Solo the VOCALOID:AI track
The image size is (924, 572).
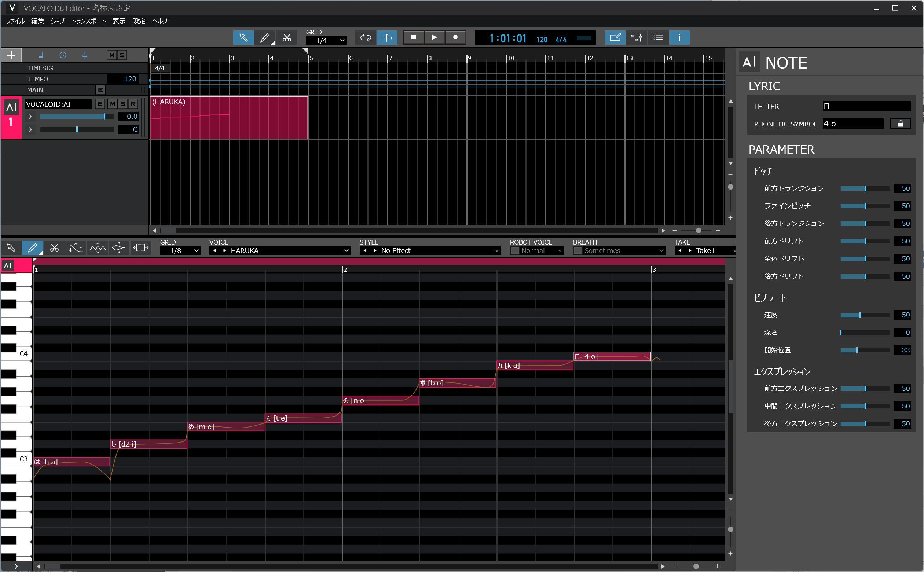tap(122, 104)
